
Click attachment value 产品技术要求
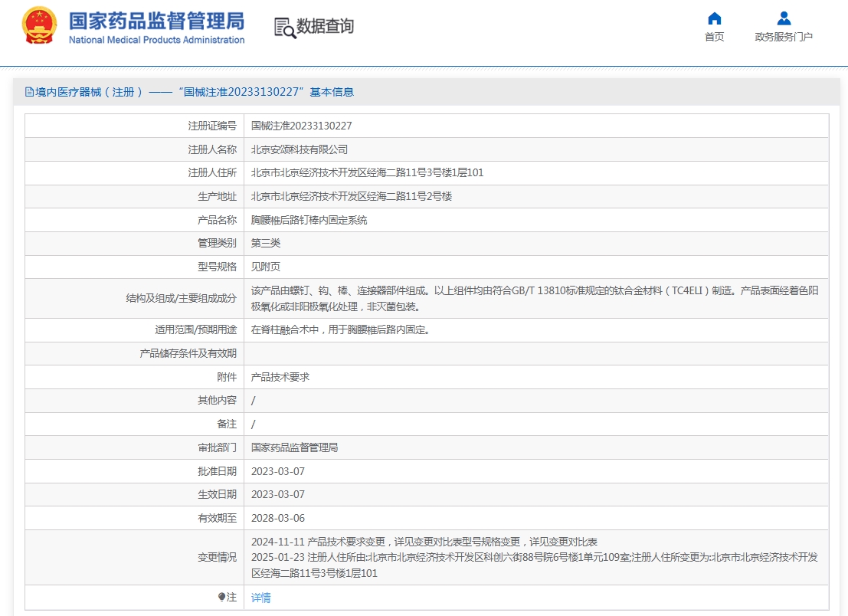pyautogui.click(x=280, y=377)
